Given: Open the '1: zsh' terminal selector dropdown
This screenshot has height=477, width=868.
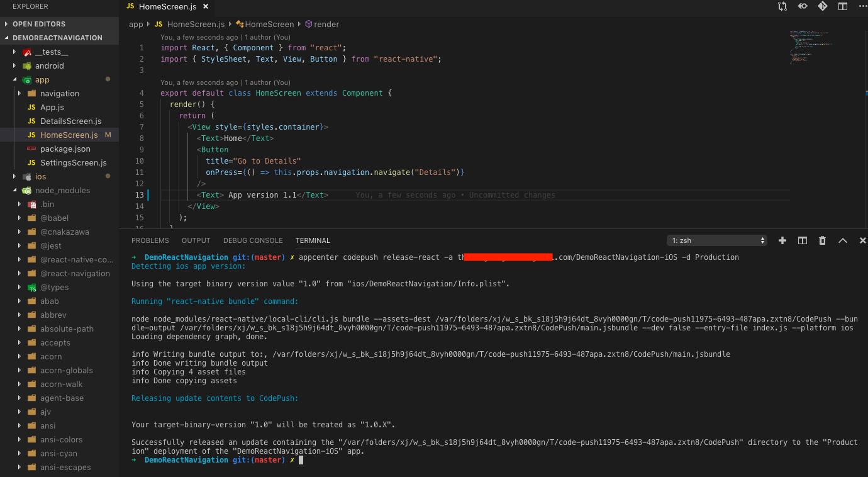Looking at the screenshot, I should pos(717,240).
